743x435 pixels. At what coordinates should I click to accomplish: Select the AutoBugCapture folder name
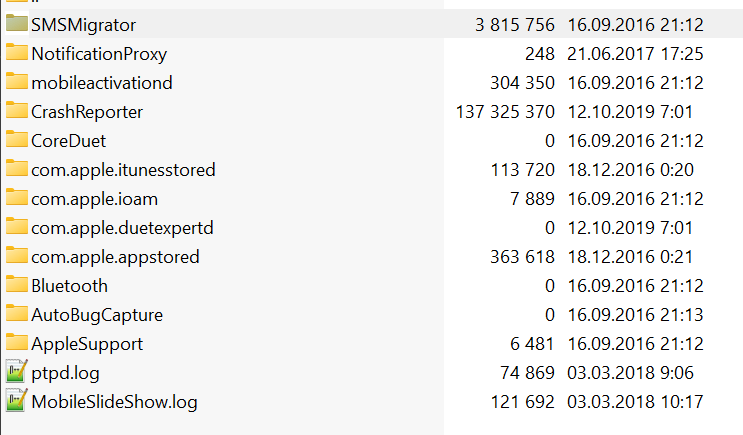pyautogui.click(x=97, y=315)
